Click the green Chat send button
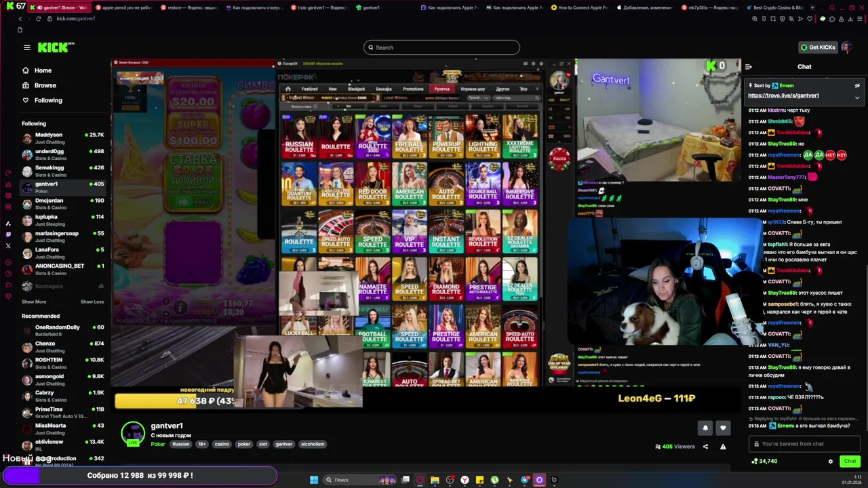Image resolution: width=868 pixels, height=488 pixels. (850, 461)
